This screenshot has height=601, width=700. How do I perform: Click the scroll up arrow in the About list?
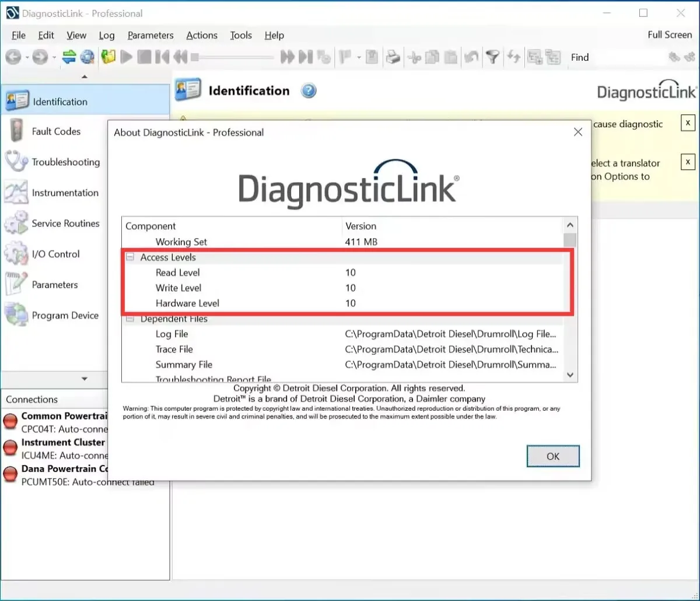click(x=570, y=225)
